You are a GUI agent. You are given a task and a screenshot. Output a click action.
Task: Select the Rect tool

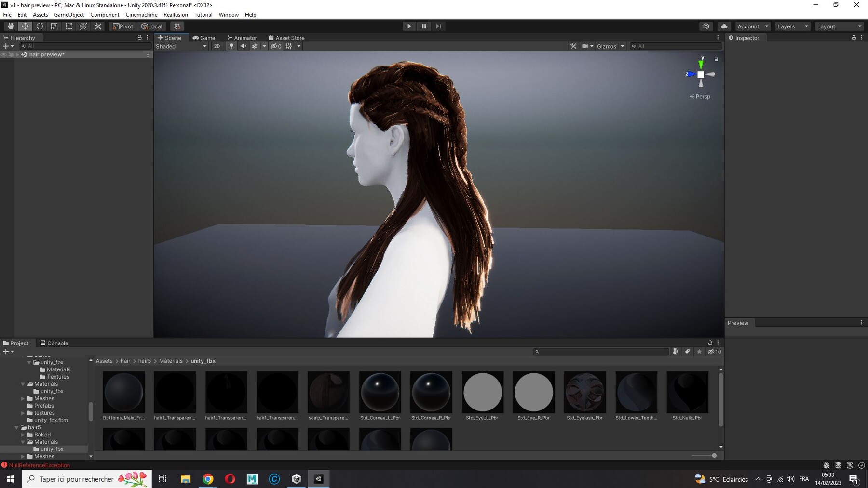pos(68,26)
